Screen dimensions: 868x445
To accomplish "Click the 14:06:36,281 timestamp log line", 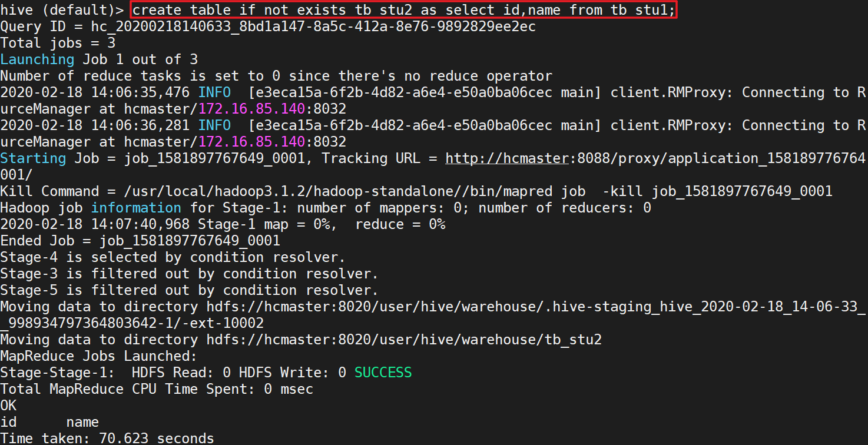I will [x=433, y=125].
